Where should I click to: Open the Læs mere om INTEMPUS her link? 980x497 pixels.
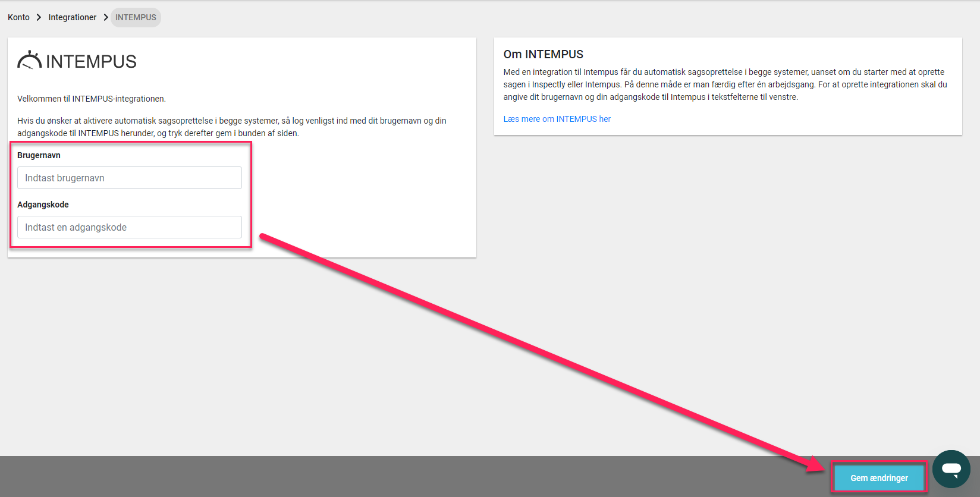(x=557, y=119)
